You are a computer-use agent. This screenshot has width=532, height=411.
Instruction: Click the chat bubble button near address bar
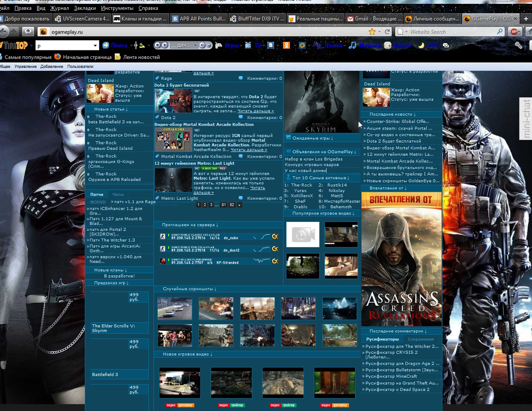(x=28, y=31)
